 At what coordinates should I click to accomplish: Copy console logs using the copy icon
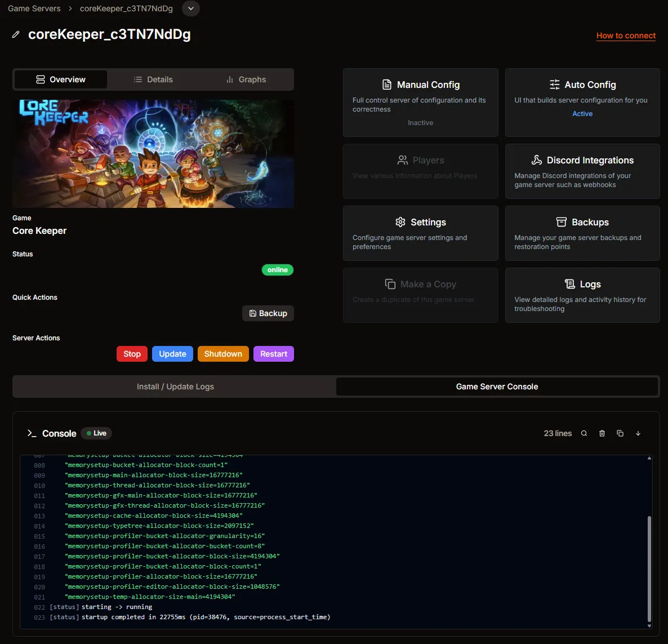[620, 433]
